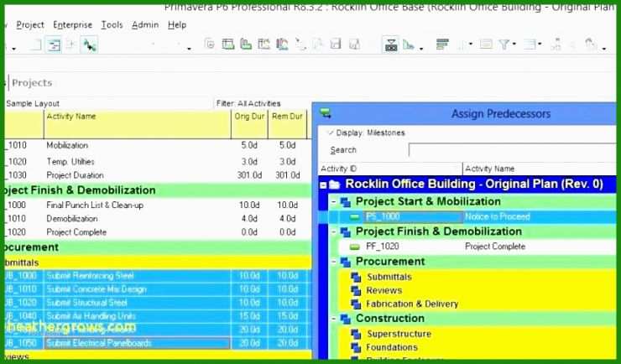Click the WBS icon next to Submittals in the dialog
Screen dimensions: 621x364
coord(355,277)
